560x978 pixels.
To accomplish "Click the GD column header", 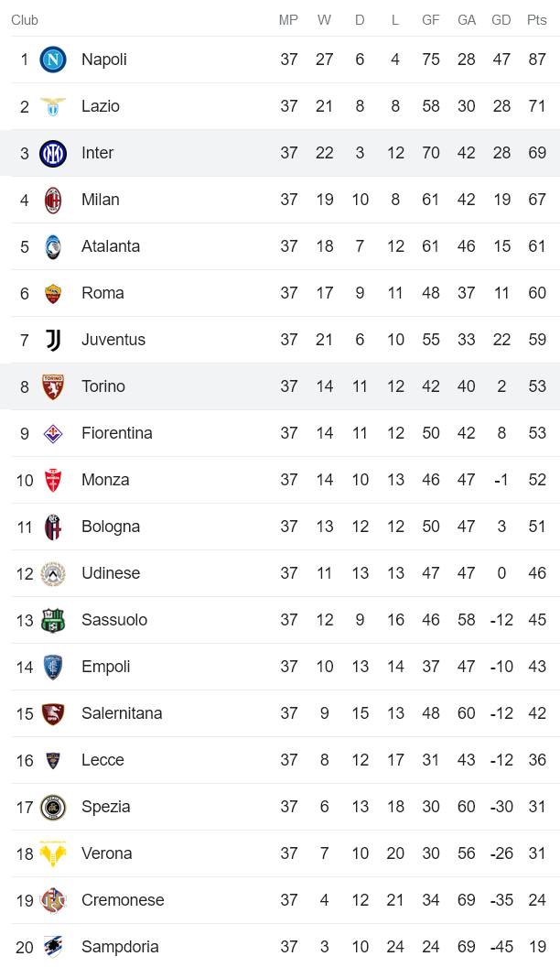I will [x=501, y=20].
